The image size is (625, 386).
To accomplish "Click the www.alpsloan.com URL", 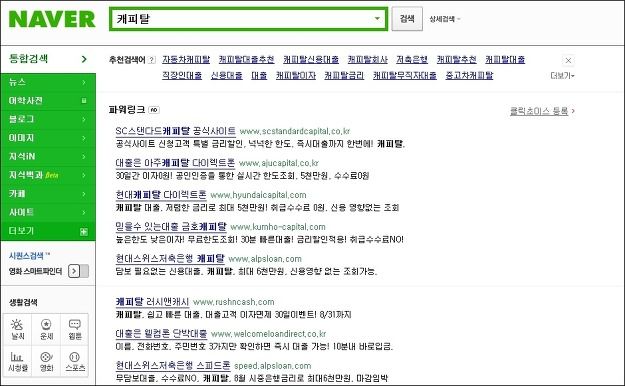I will point(265,259).
